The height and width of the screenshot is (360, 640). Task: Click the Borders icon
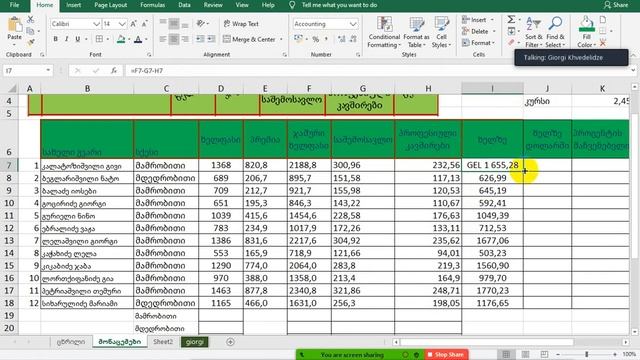[x=99, y=39]
